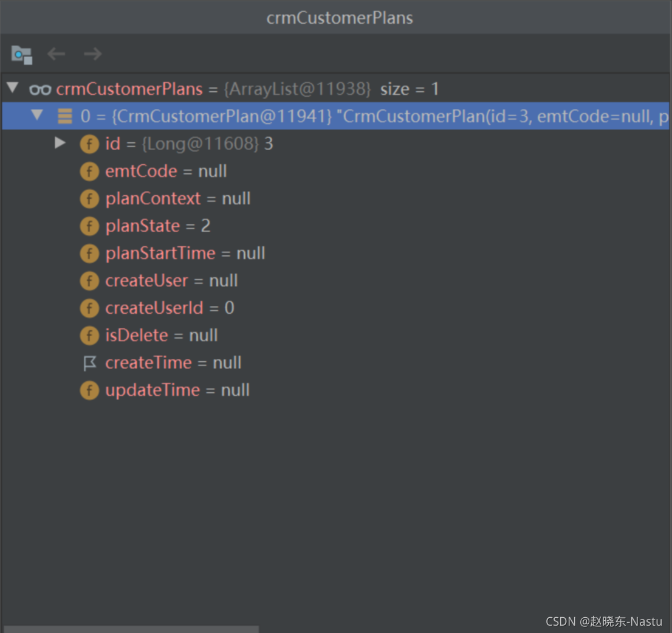Click the field icon beside updateTime
The height and width of the screenshot is (633, 672).
click(x=89, y=390)
